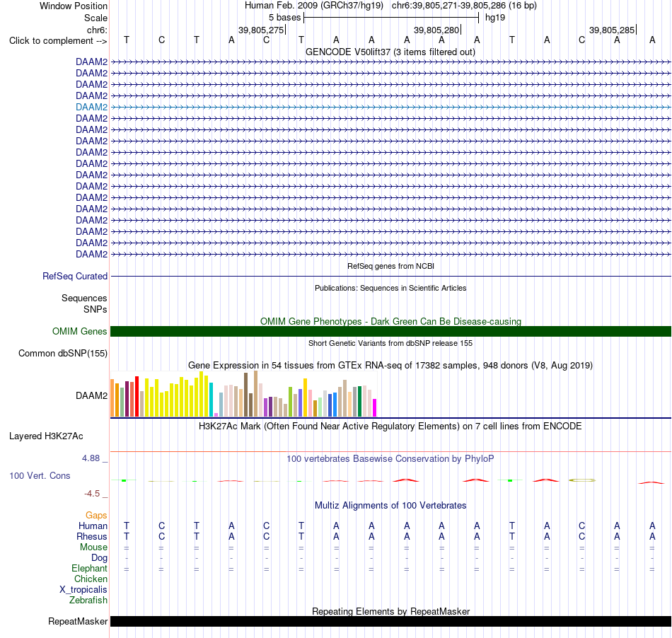This screenshot has height=638, width=672.
Task: Select the Elephant alignment row label
Action: (90, 569)
